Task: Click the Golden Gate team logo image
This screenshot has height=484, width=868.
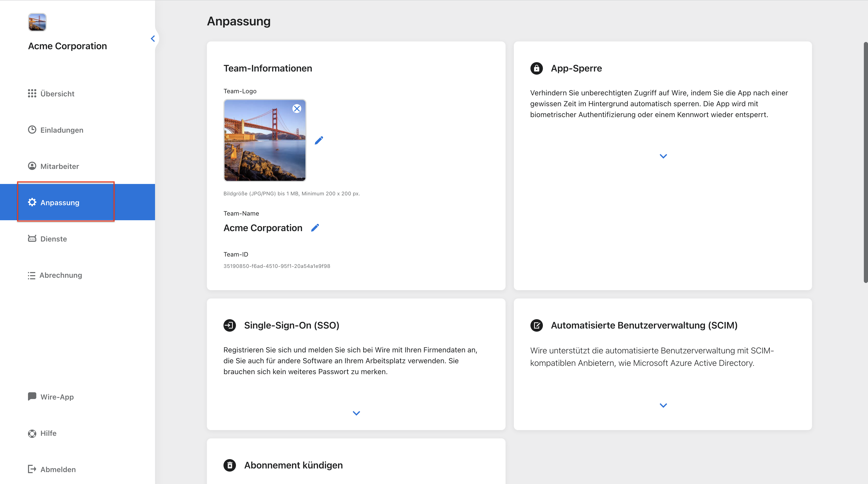Action: coord(265,140)
